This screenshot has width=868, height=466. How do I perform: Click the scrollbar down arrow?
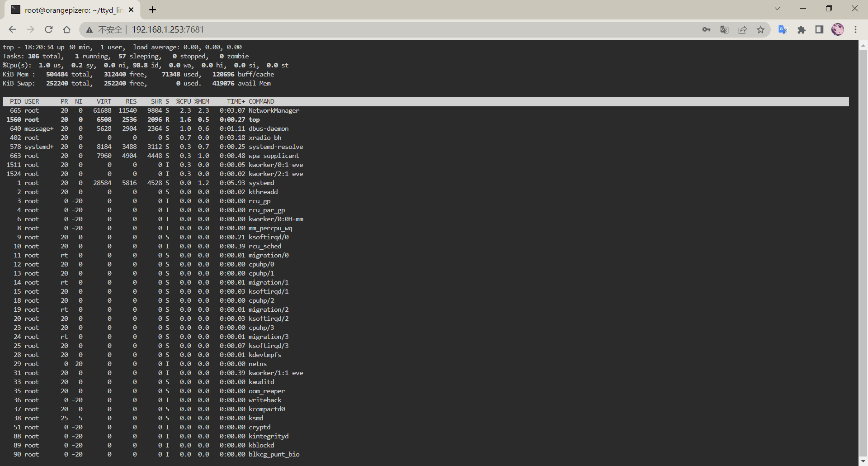tap(863, 461)
